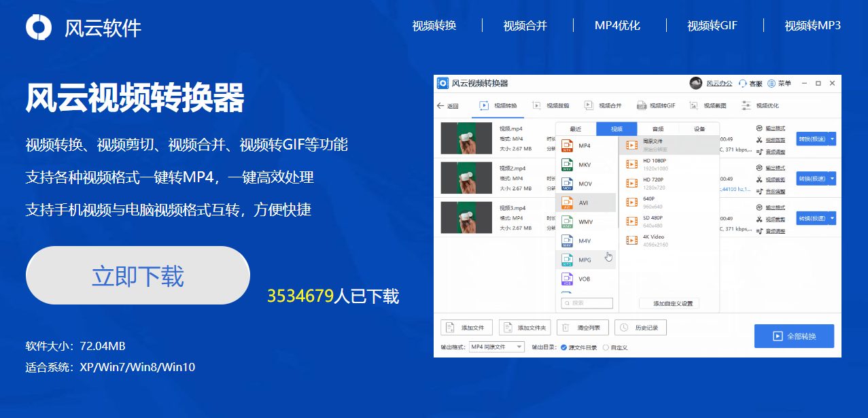Select the MKV format icon

(566, 164)
